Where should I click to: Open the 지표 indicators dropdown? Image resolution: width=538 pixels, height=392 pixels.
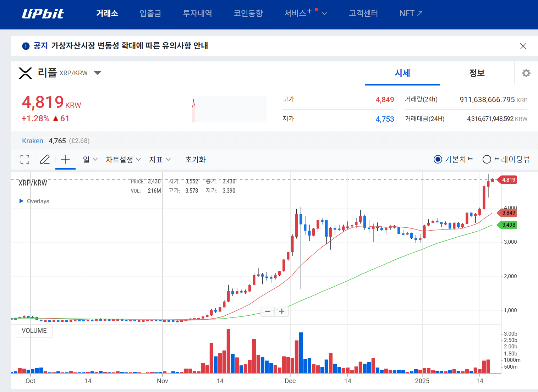click(160, 159)
